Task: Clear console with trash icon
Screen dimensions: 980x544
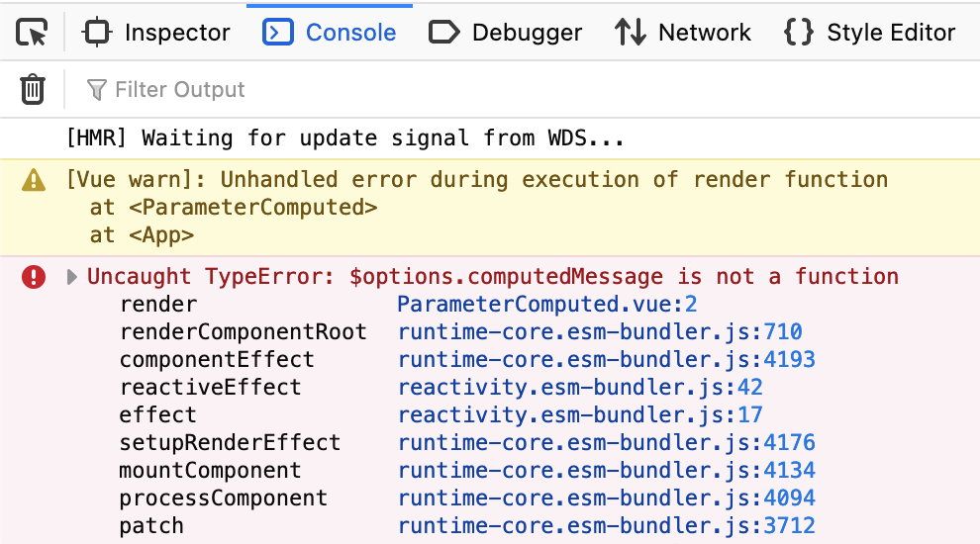Action: (x=33, y=90)
